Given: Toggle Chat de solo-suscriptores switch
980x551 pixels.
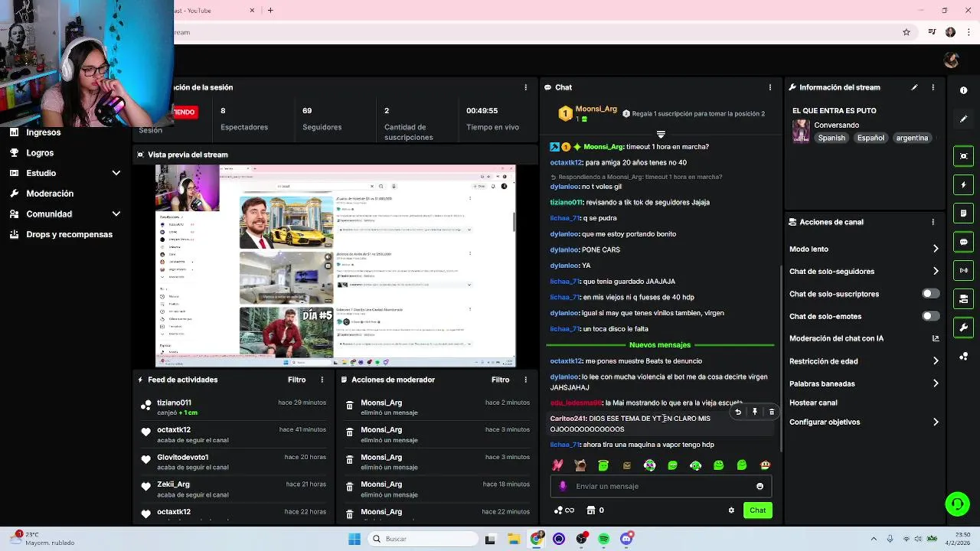Looking at the screenshot, I should coord(930,294).
